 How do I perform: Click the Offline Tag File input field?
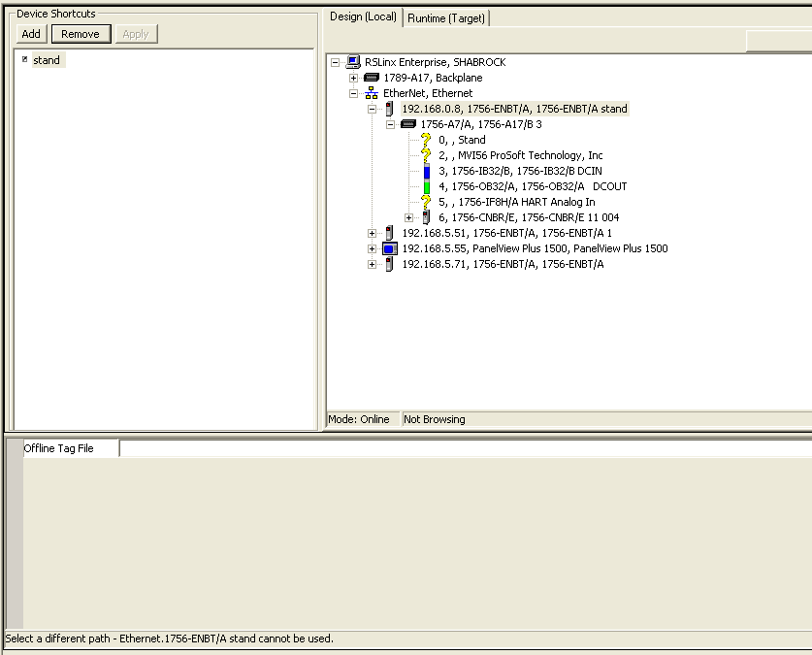(465, 448)
